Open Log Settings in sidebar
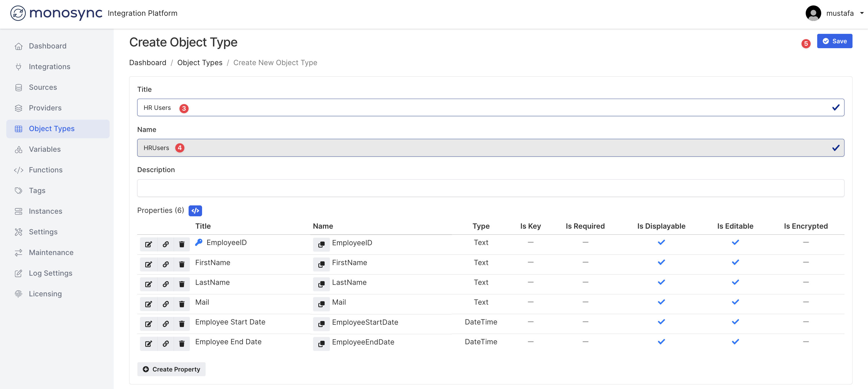The height and width of the screenshot is (389, 868). 51,273
